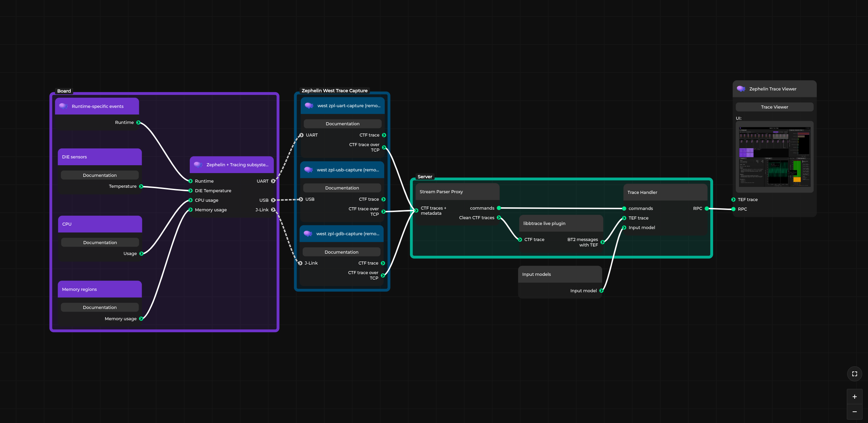Viewport: 868px width, 423px height.
Task: Click the Trace Viewer UI preview thumbnail
Action: click(x=774, y=157)
